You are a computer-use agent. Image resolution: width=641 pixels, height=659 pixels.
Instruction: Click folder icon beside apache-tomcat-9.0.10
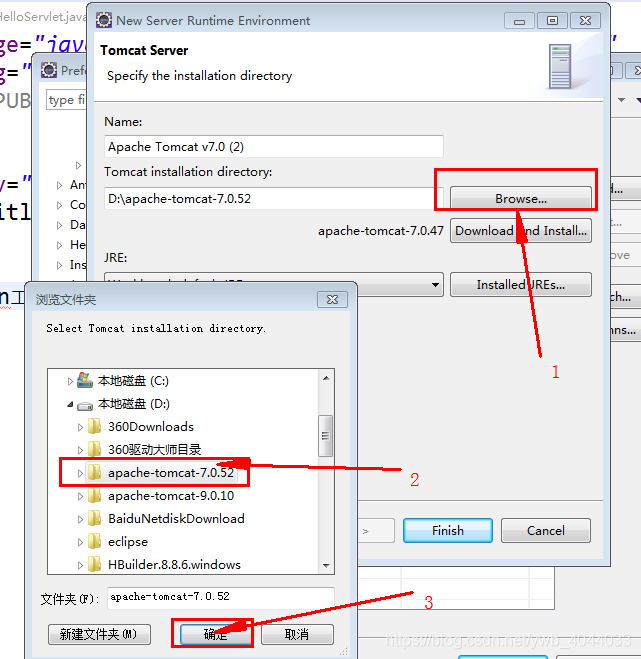[x=95, y=495]
